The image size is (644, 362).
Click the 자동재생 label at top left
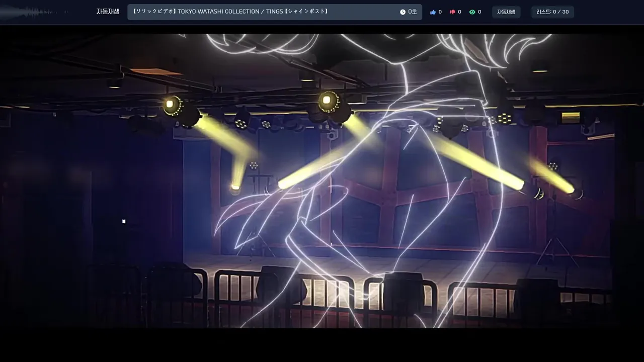(108, 12)
